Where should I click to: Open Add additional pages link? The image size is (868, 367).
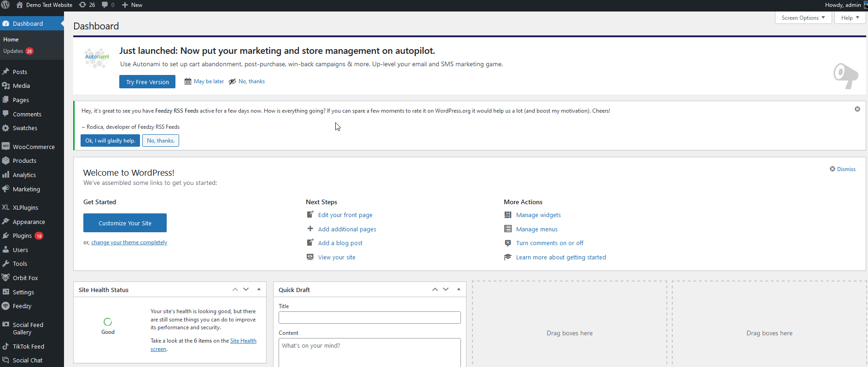(347, 229)
